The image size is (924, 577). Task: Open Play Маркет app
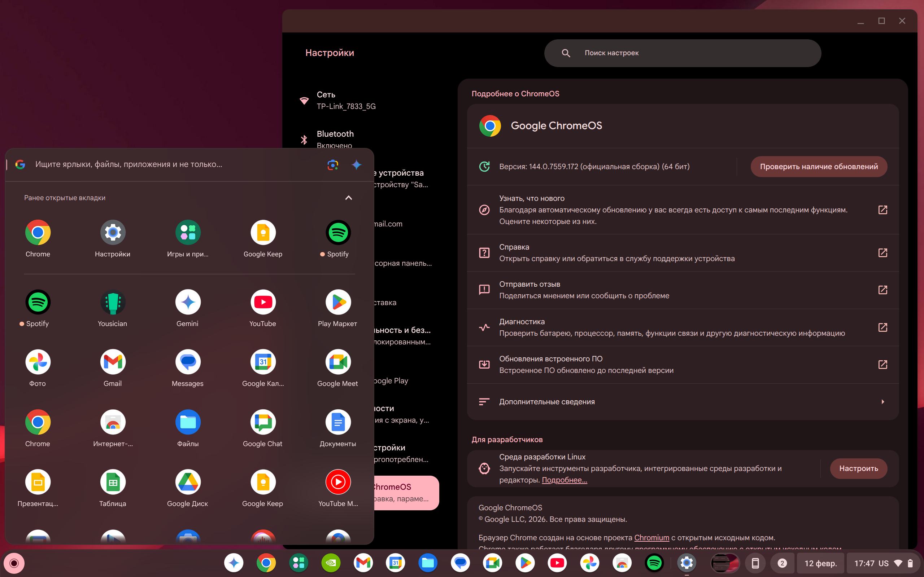coord(338,302)
